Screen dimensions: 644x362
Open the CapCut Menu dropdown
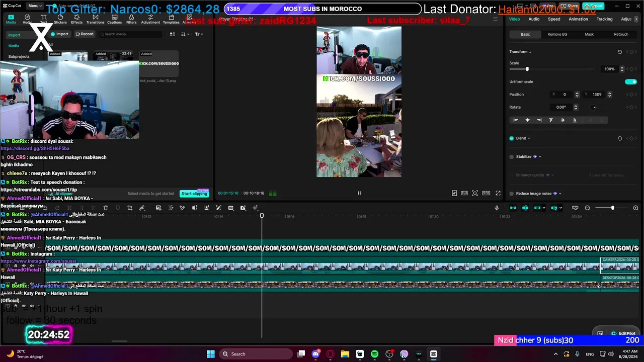35,6
